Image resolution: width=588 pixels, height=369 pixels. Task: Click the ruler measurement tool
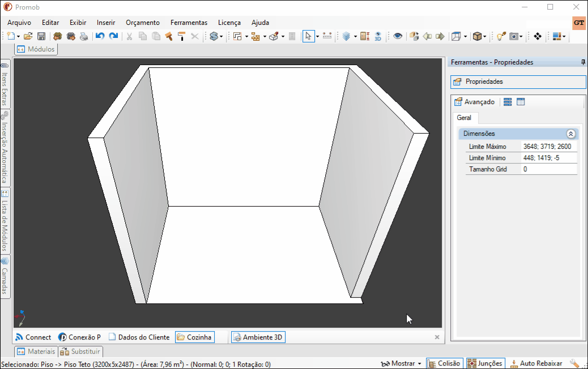point(327,36)
